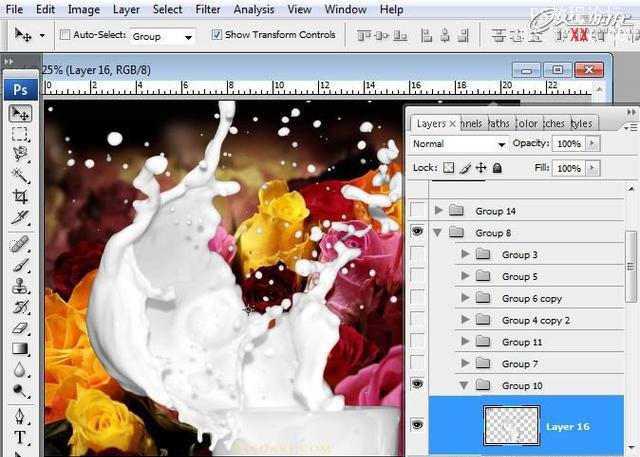Expand Group 11 with its triangle
640x457 pixels.
pos(465,341)
